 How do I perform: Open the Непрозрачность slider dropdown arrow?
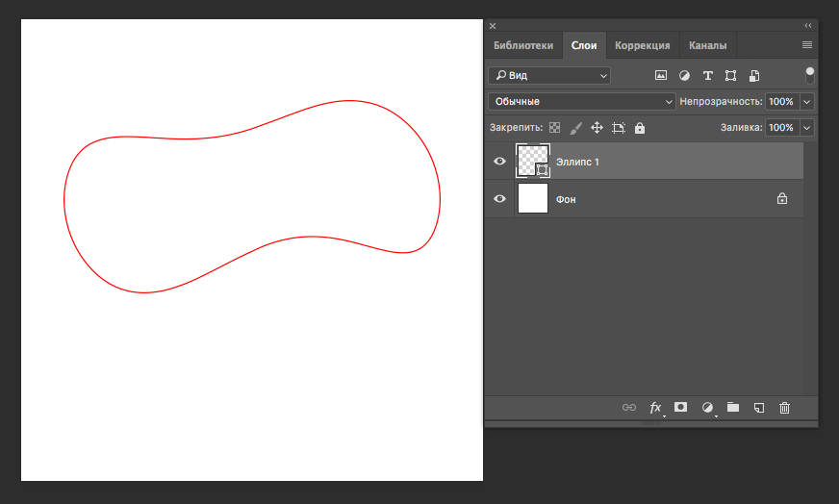click(x=807, y=101)
